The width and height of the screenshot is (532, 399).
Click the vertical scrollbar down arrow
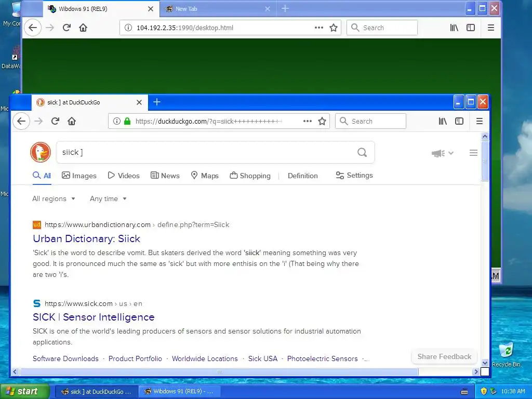pyautogui.click(x=485, y=363)
